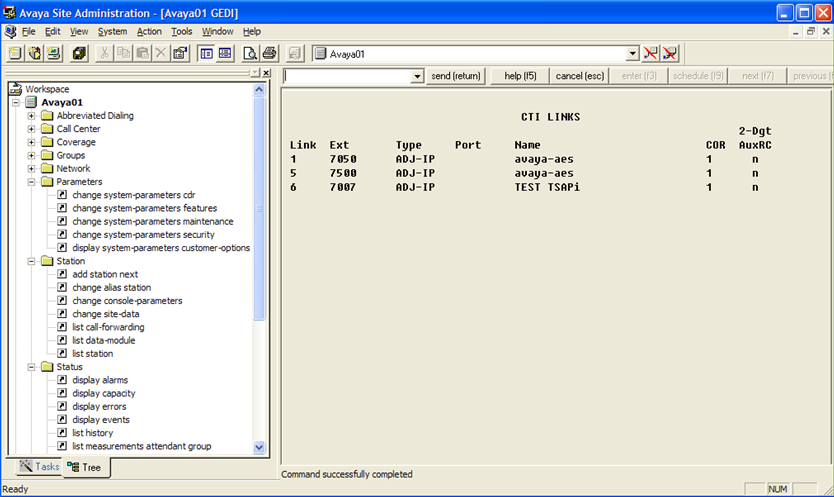Toggle the blue side-panel view icon
The image size is (834, 497).
206,53
